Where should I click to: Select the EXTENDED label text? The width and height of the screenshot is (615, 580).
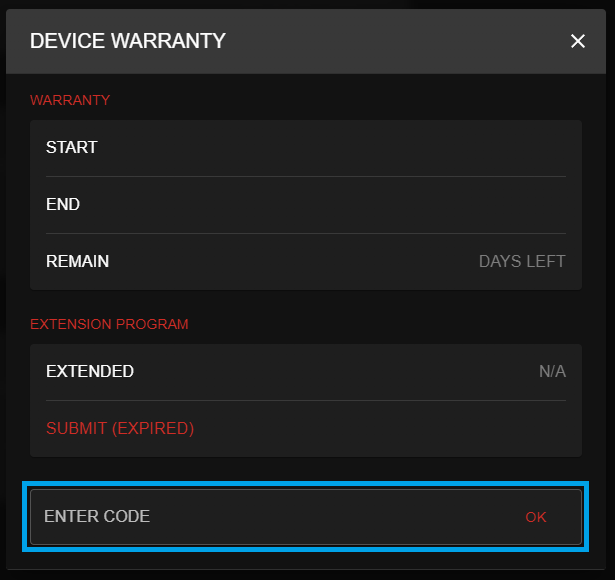tap(90, 371)
